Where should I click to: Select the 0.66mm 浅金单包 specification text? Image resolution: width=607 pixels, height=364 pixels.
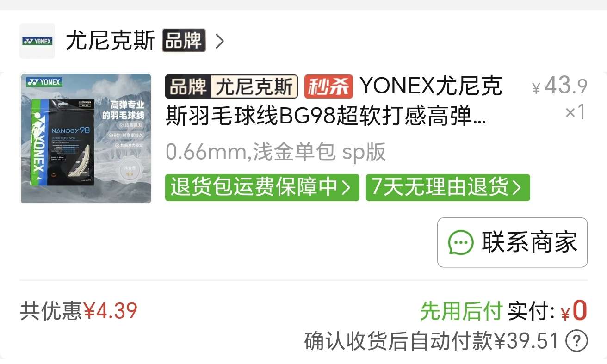click(276, 152)
